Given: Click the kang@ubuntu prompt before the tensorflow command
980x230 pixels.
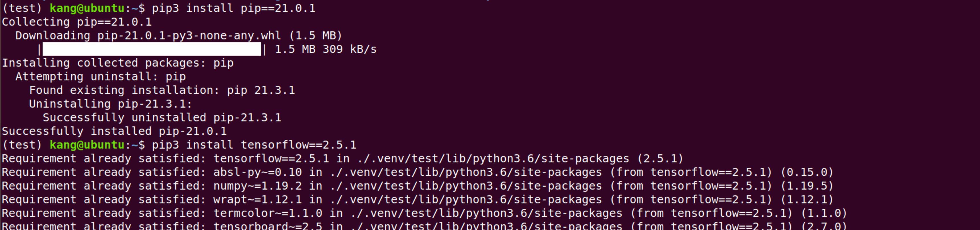Looking at the screenshot, I should pos(87,145).
